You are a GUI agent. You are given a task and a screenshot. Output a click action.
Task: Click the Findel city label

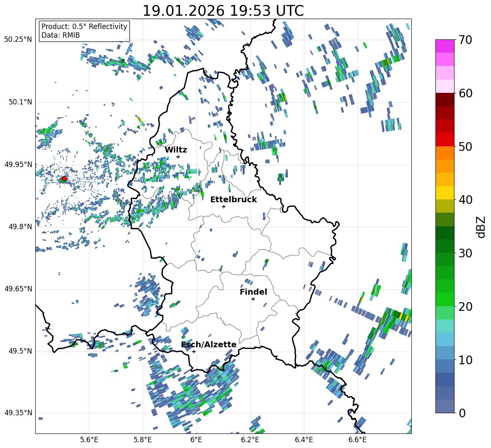pyautogui.click(x=253, y=292)
